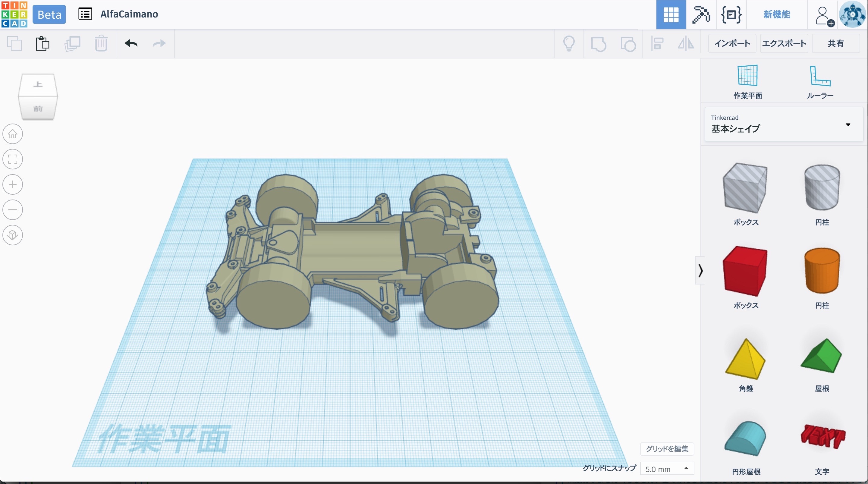The image size is (868, 484).
Task: Open the snap grid 5.0 mm dropdown
Action: click(x=666, y=469)
